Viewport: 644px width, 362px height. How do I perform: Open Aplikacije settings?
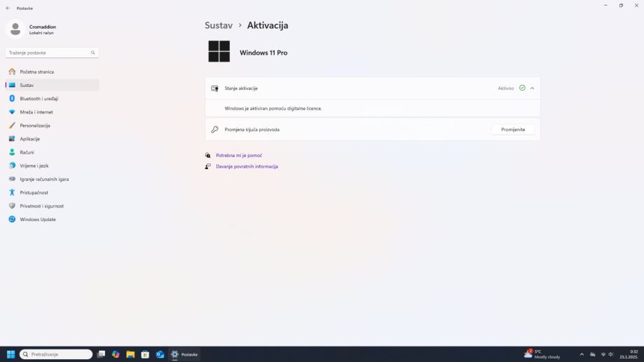pyautogui.click(x=52, y=139)
